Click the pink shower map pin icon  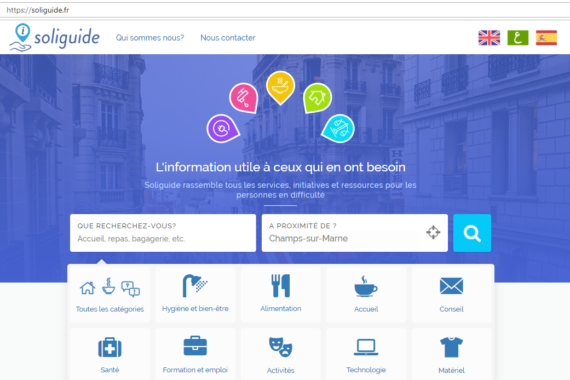(244, 98)
